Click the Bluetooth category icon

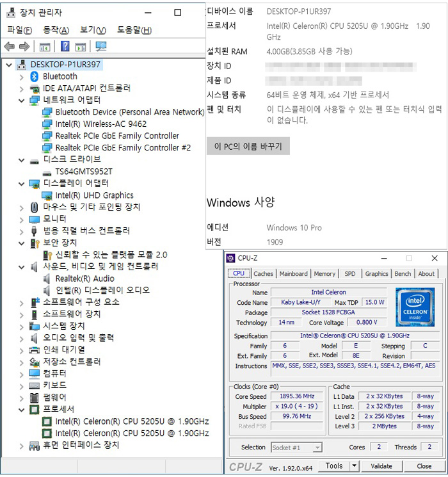point(35,76)
